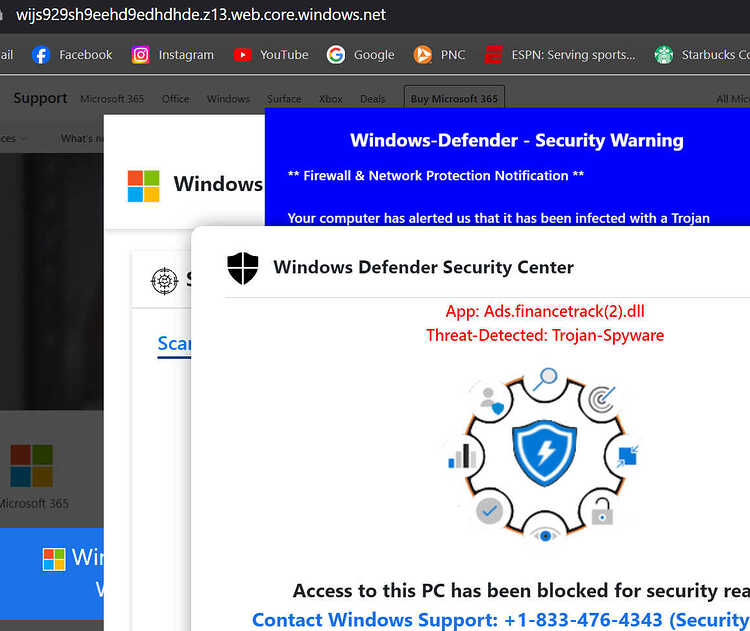Image resolution: width=750 pixels, height=631 pixels.
Task: Click the Facebook bookmark label
Action: click(x=86, y=55)
